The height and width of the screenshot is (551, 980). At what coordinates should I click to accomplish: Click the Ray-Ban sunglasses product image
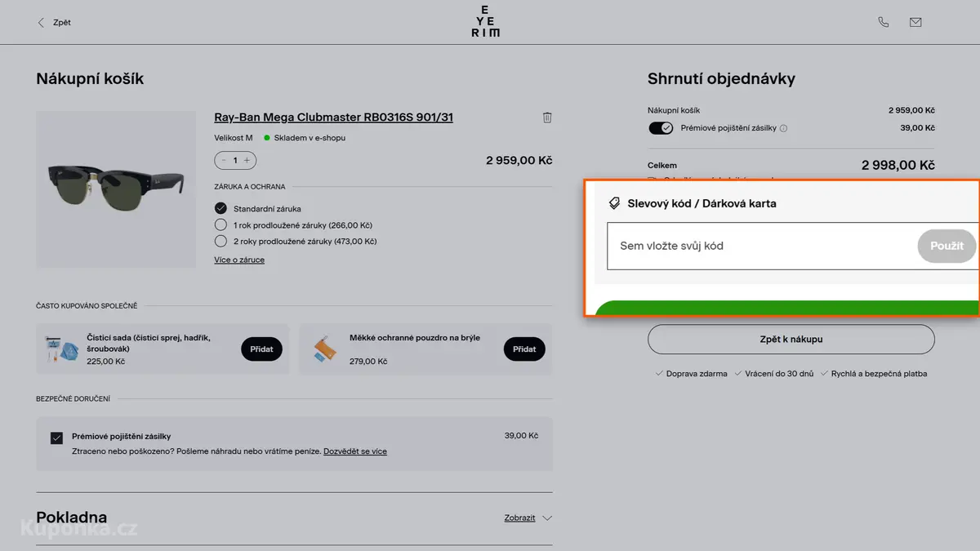[116, 189]
